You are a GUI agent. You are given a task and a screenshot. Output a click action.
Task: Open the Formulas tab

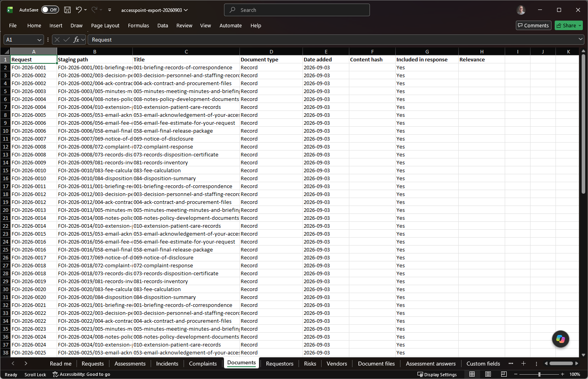point(138,25)
